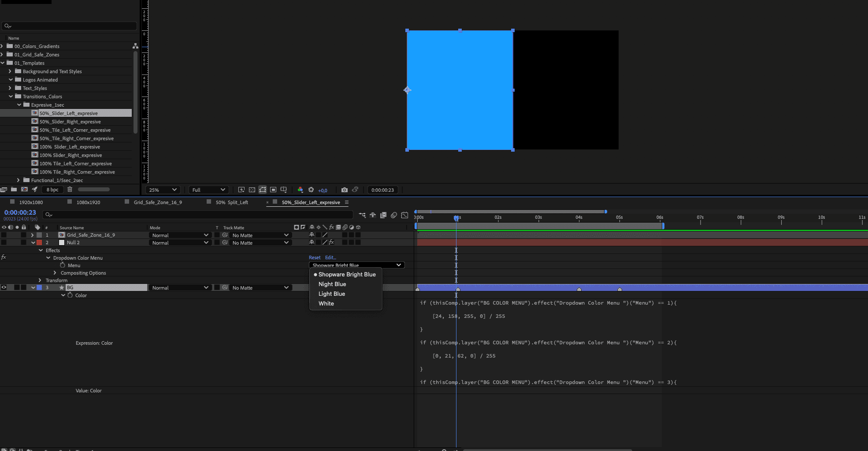Viewport: 868px width, 451px height.
Task: Open grid and guide options icon
Action: pos(284,190)
